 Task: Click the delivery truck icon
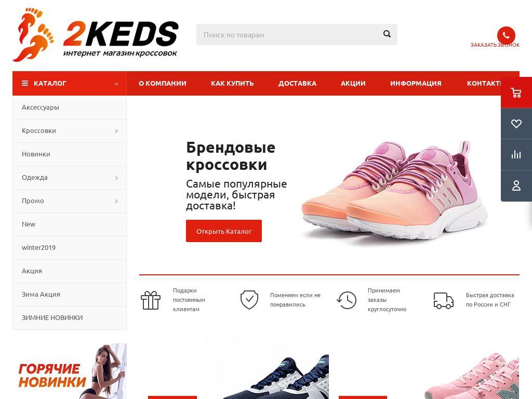[x=444, y=301]
